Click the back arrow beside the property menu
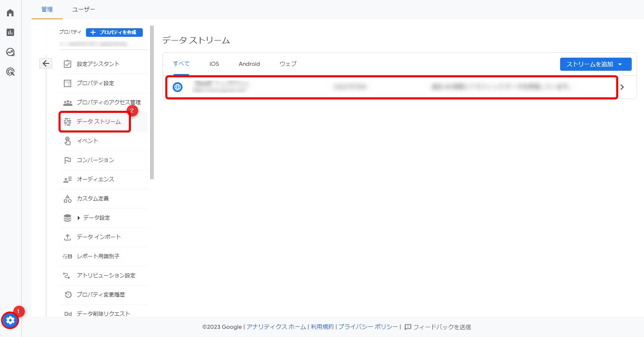Viewport: 644px width, 337px height. (46, 63)
